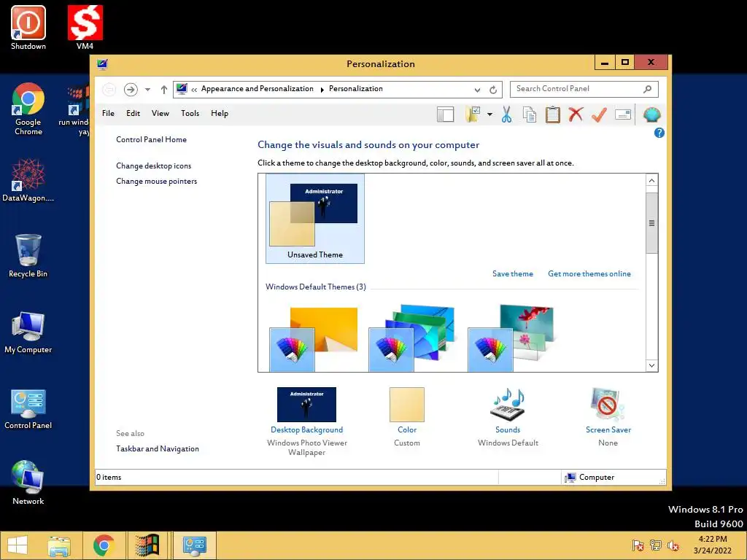This screenshot has width=747, height=560.
Task: Open the Windows Start button
Action: (18, 545)
